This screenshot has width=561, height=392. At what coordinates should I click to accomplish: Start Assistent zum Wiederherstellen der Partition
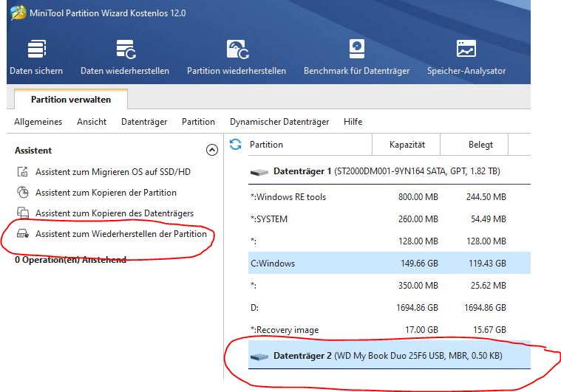pyautogui.click(x=121, y=234)
